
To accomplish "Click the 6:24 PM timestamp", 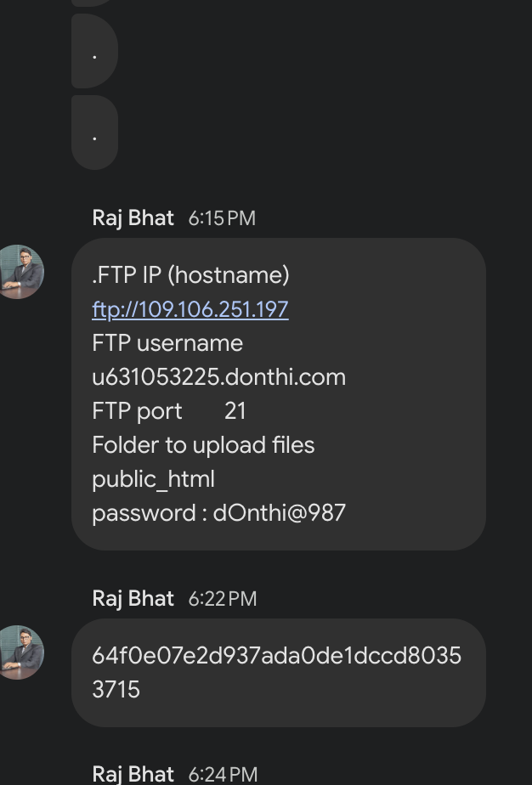I will coord(222,774).
